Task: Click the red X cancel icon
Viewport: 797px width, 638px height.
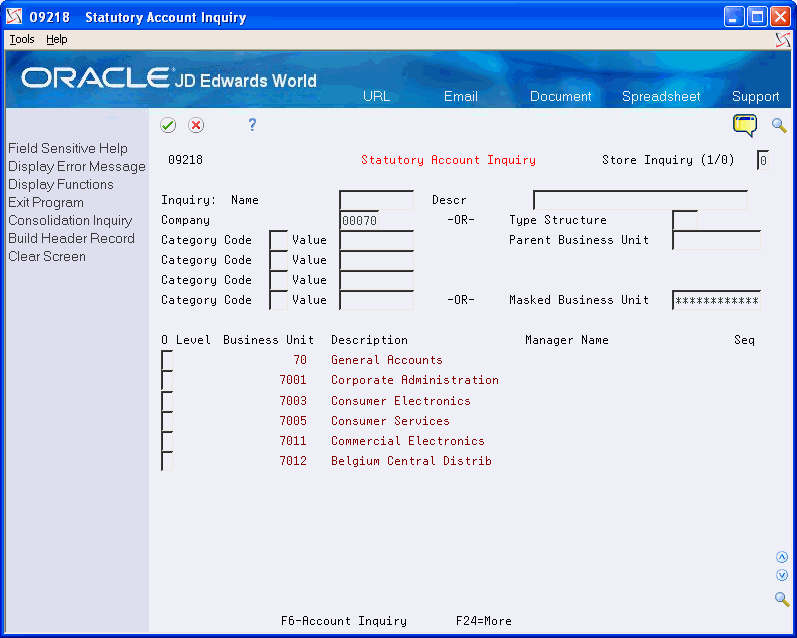Action: click(196, 125)
